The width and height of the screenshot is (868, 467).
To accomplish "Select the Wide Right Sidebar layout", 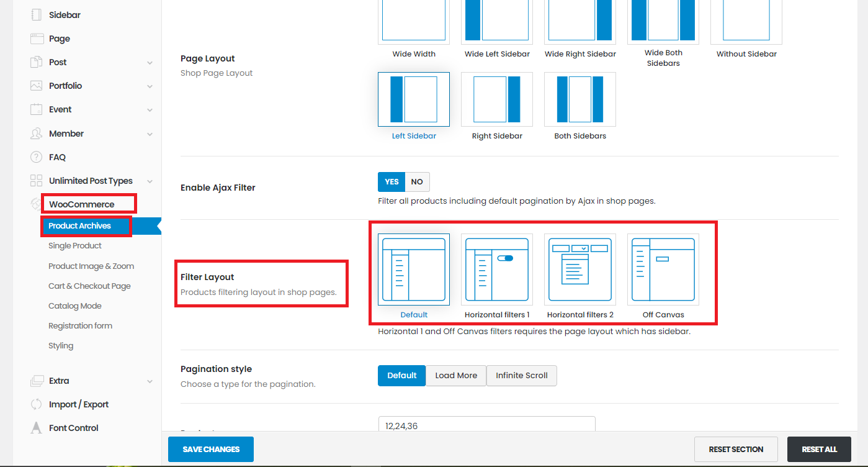I will coord(580,21).
